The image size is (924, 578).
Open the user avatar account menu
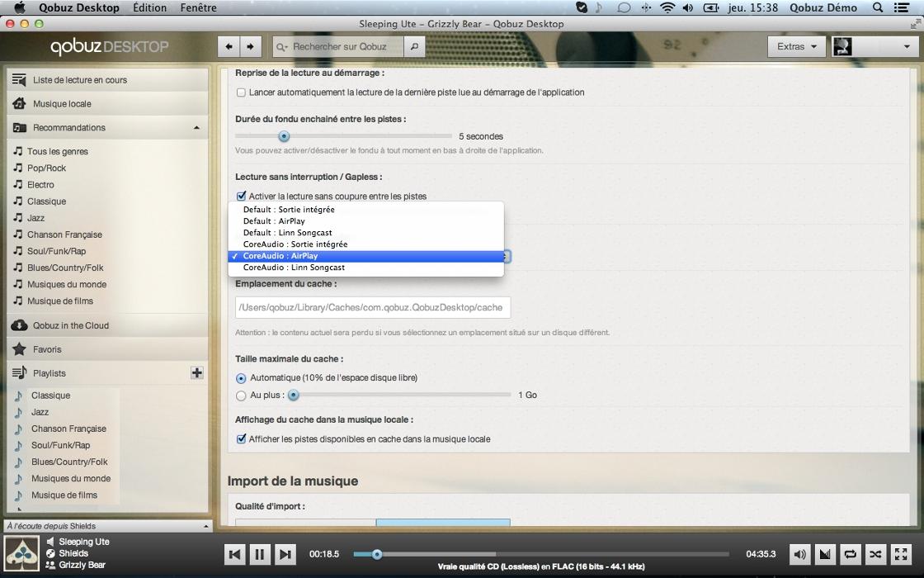[x=874, y=46]
